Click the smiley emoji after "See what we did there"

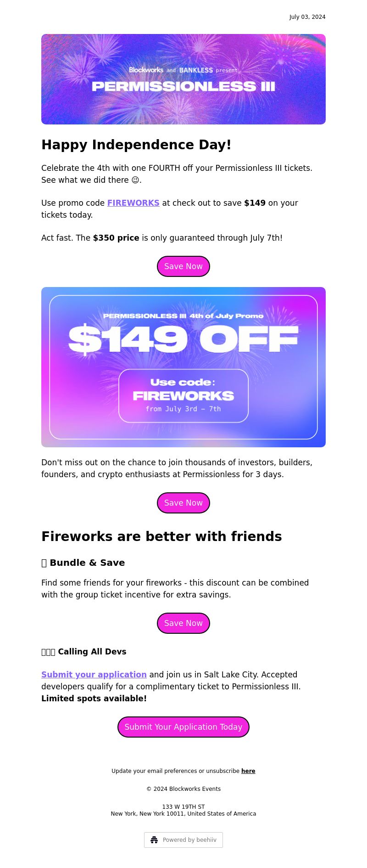coord(135,180)
